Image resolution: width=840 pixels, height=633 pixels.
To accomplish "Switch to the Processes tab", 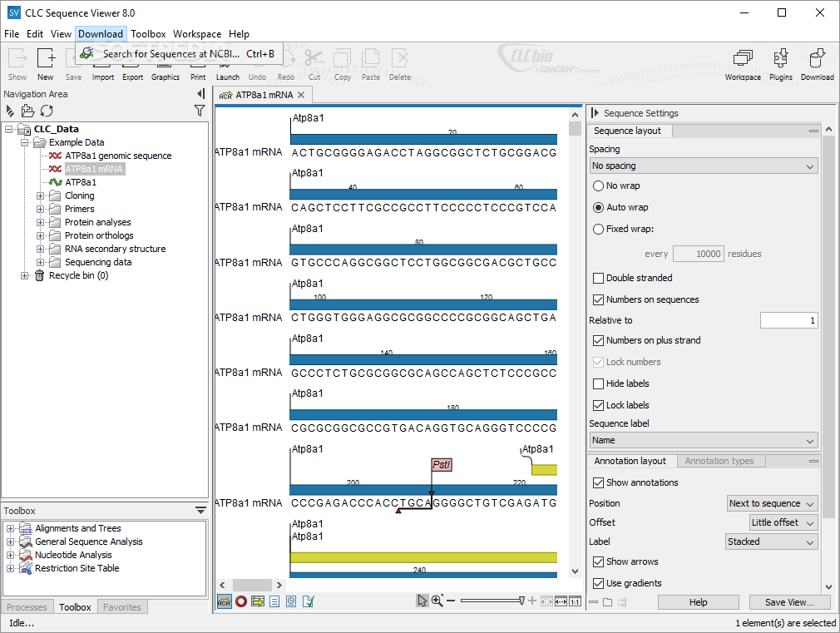I will click(x=27, y=607).
